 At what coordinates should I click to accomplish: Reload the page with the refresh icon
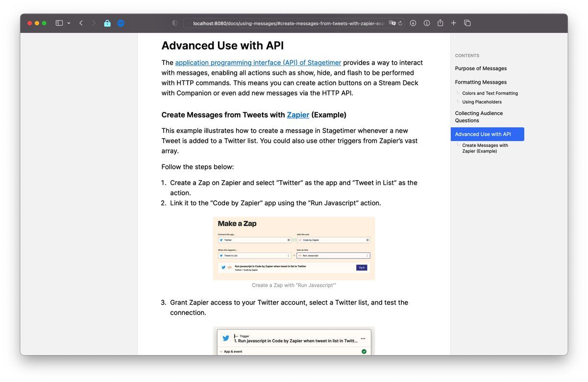pos(400,23)
